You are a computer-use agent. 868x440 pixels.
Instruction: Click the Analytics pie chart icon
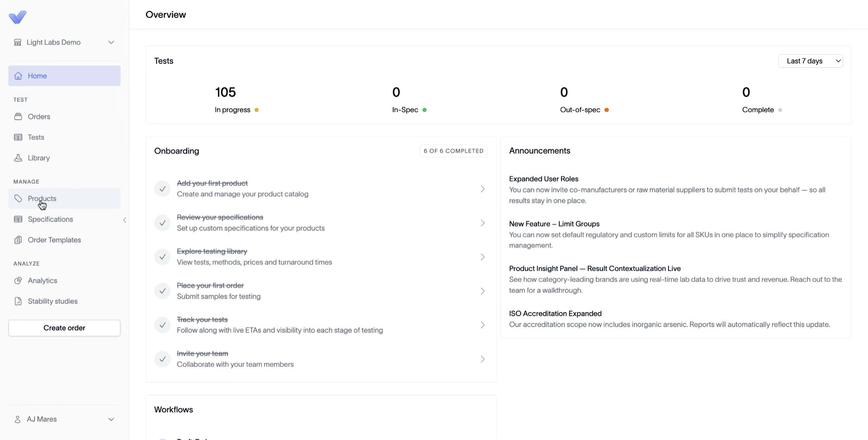click(18, 281)
